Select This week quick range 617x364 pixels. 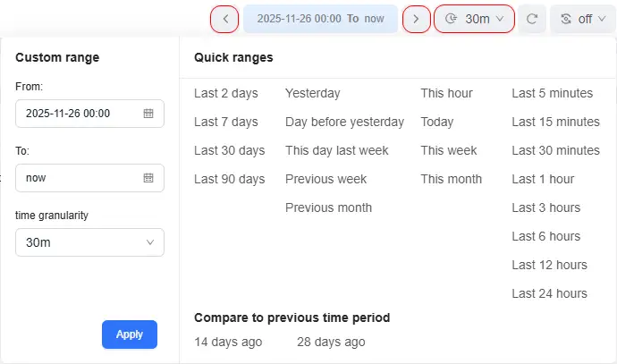click(449, 150)
